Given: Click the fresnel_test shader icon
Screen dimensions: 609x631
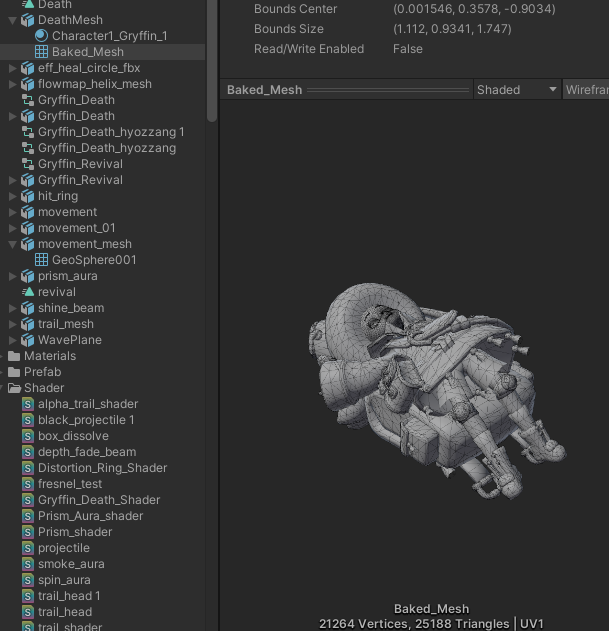Looking at the screenshot, I should click(28, 484).
